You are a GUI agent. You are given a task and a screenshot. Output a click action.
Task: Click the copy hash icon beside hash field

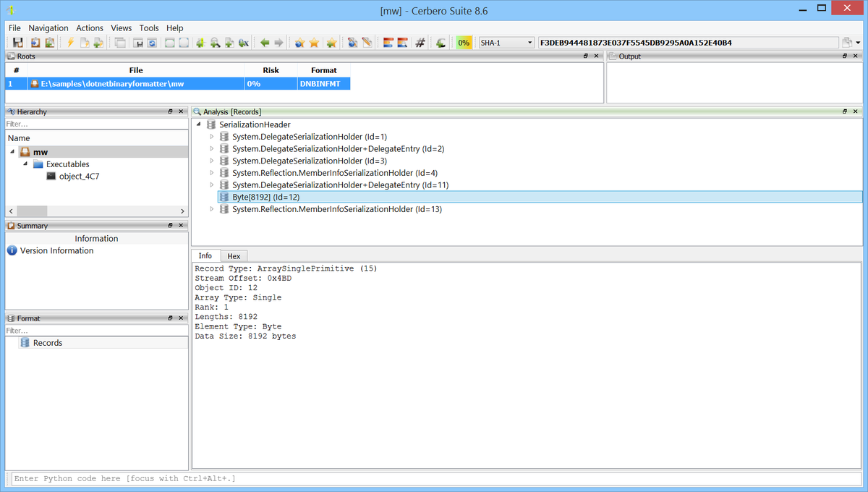coord(847,43)
